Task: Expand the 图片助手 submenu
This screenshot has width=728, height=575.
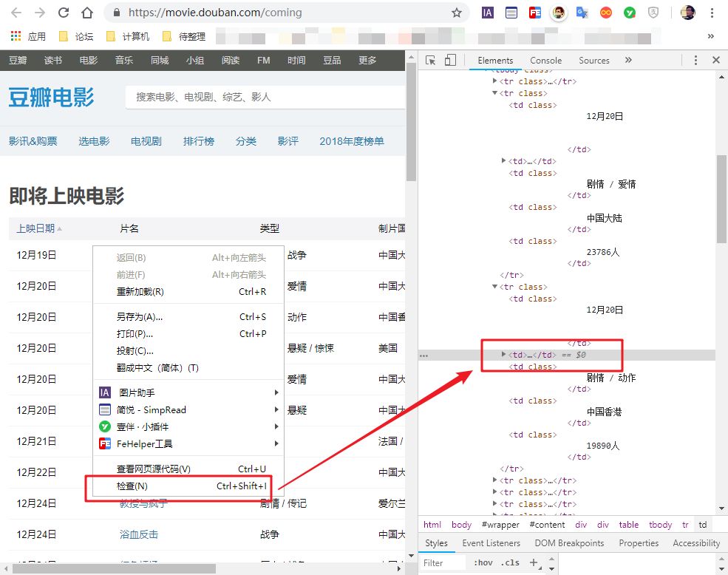Action: click(188, 392)
